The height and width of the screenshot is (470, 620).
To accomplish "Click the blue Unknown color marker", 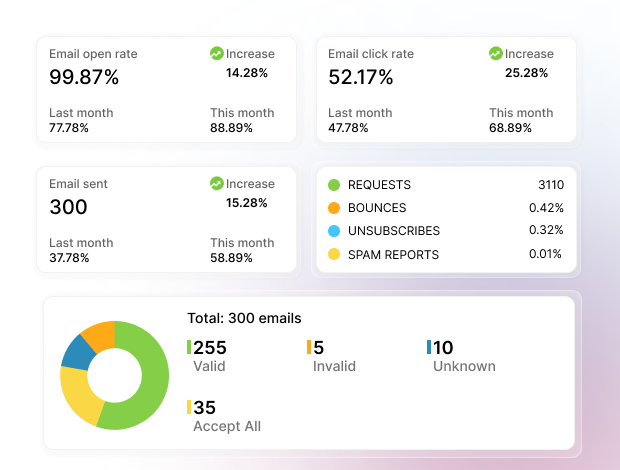I will [429, 347].
